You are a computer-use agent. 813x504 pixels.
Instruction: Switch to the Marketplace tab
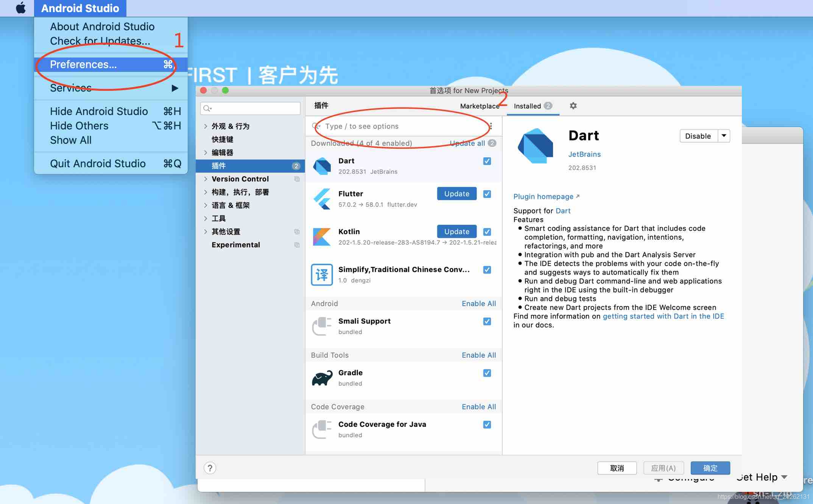tap(480, 106)
